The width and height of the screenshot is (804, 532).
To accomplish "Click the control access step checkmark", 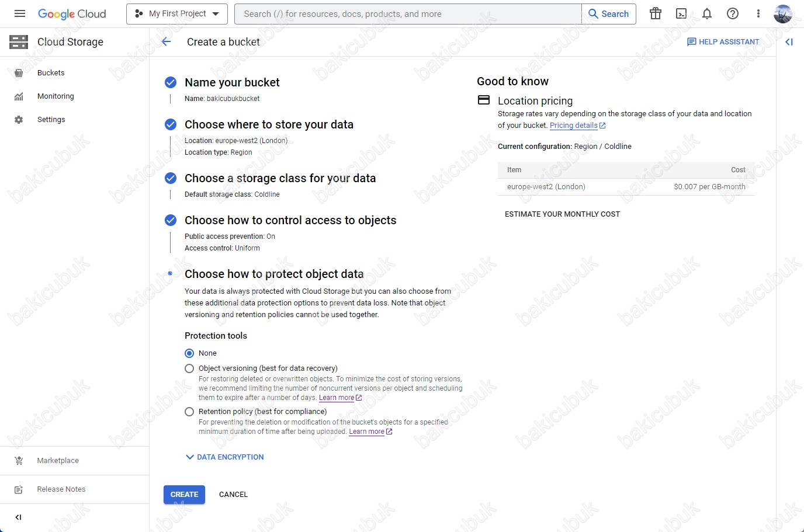I will (171, 220).
